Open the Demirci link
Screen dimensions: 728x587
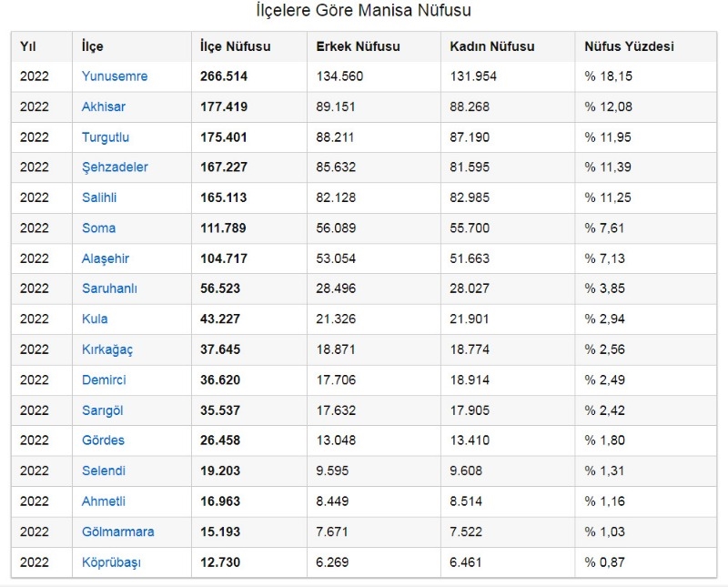(104, 380)
